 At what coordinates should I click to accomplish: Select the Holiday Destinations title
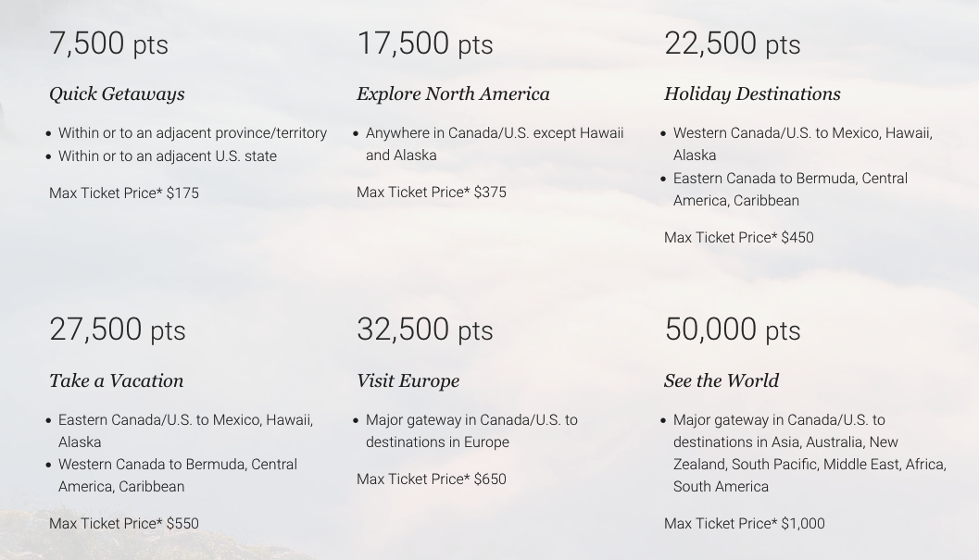click(752, 93)
